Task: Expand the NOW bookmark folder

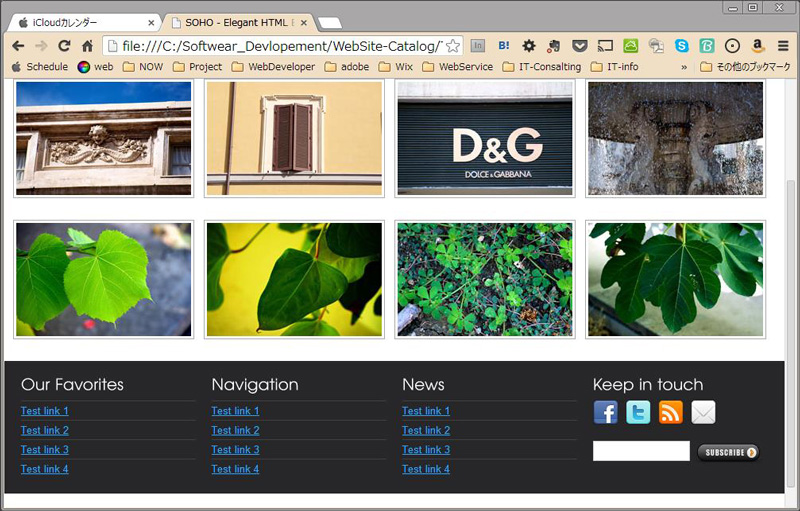Action: click(x=143, y=67)
